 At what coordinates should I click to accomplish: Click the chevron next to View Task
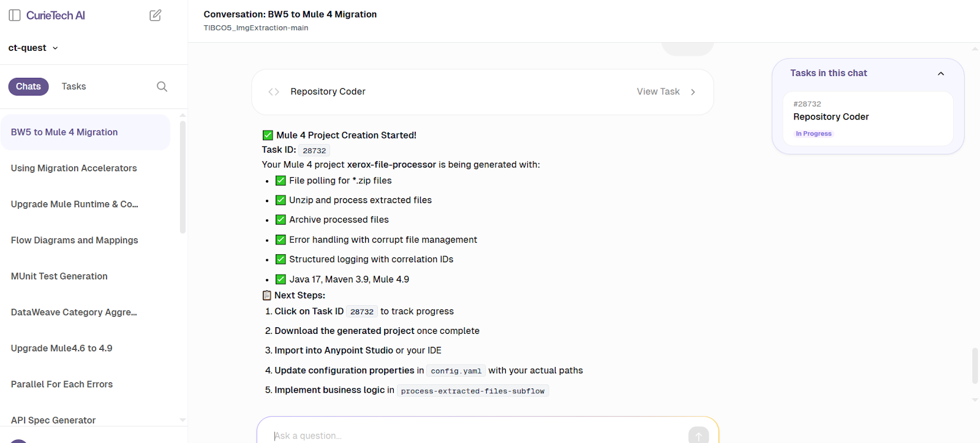click(693, 91)
